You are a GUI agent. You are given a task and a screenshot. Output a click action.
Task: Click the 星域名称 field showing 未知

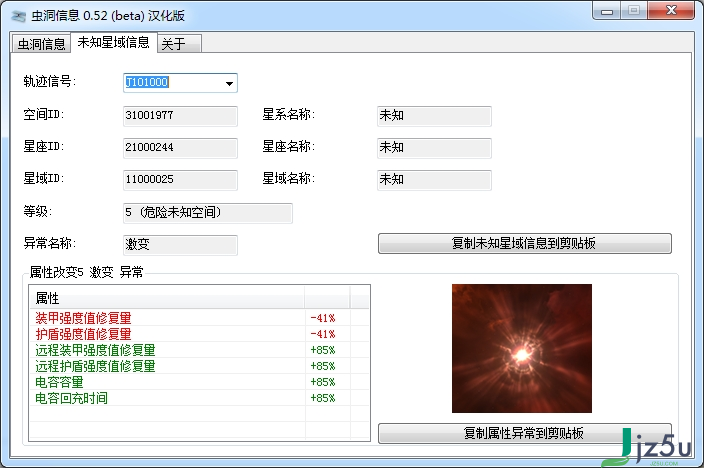point(434,180)
